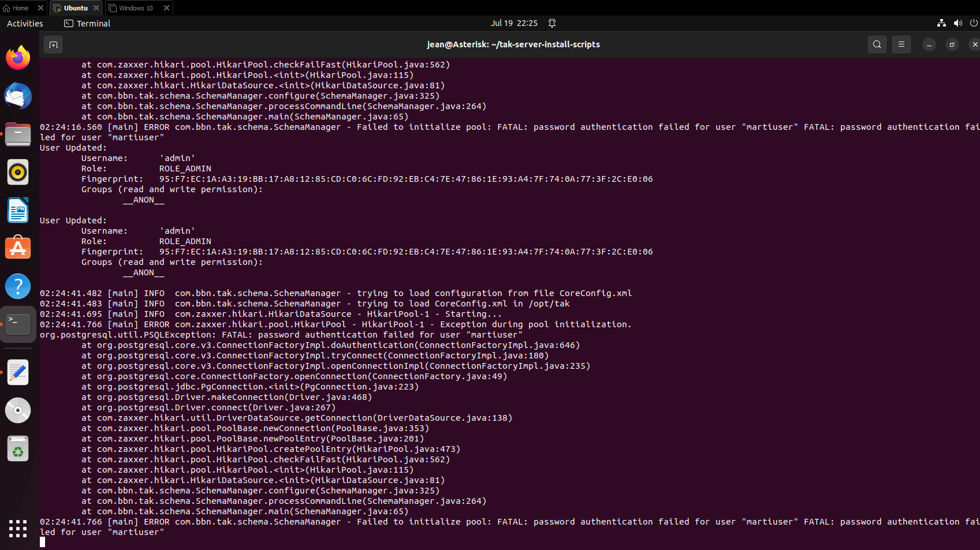Open Thunderbird from the dock
The width and height of the screenshot is (980, 550).
point(18,96)
